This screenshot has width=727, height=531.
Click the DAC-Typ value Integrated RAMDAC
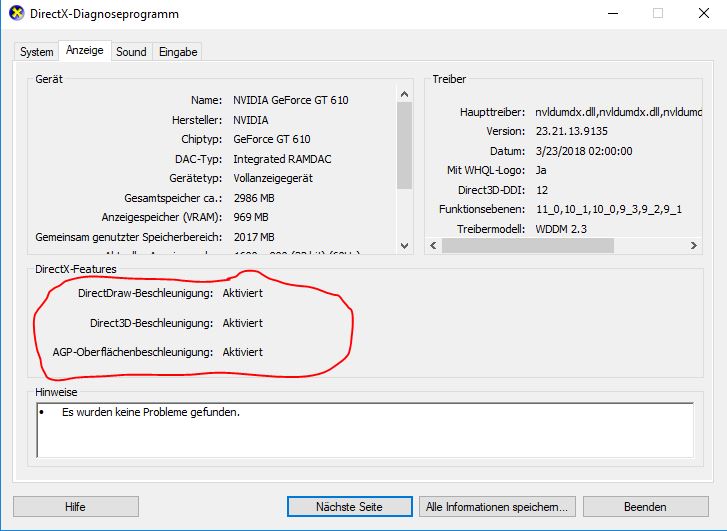pos(282,159)
